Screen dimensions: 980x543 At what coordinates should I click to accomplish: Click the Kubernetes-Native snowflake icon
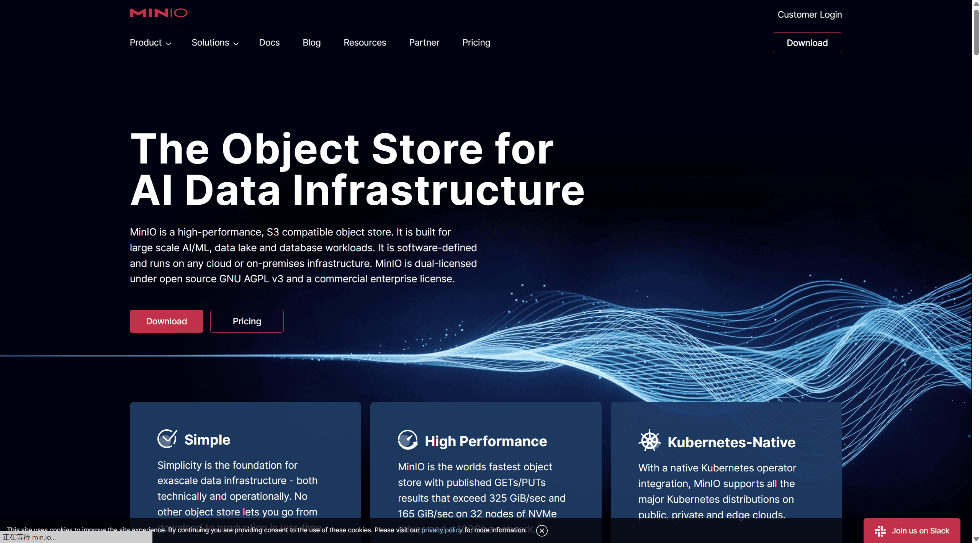[x=648, y=441]
